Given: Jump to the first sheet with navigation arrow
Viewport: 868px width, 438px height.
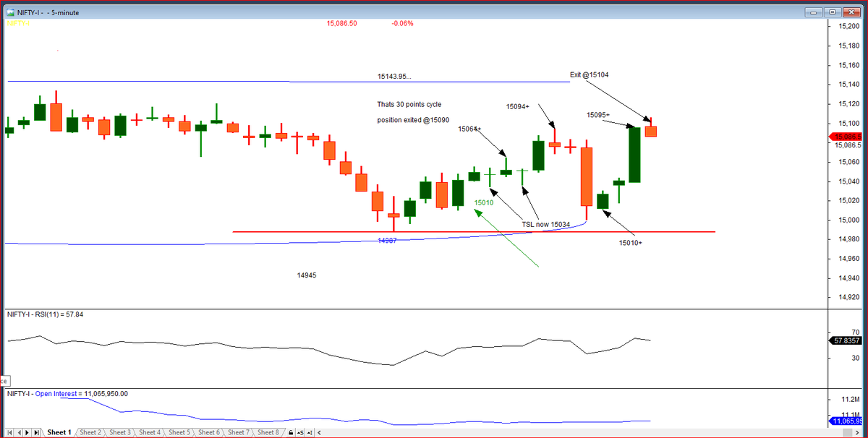Looking at the screenshot, I should coord(9,432).
